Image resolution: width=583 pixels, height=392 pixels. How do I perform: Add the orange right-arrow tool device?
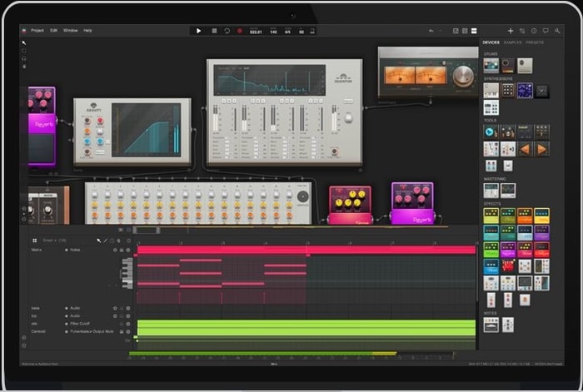(541, 149)
